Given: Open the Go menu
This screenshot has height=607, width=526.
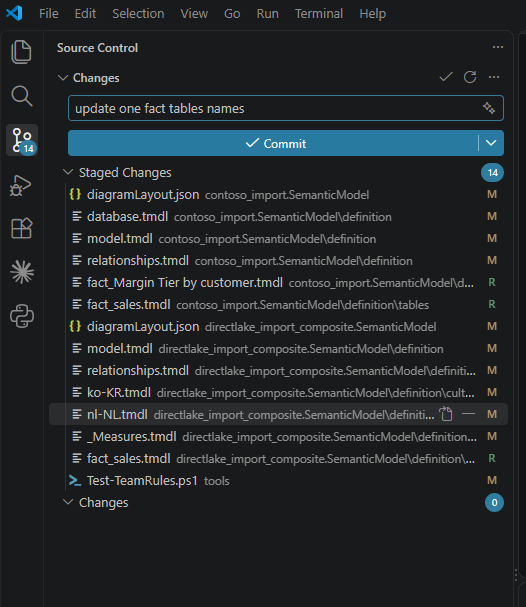Looking at the screenshot, I should pos(232,14).
